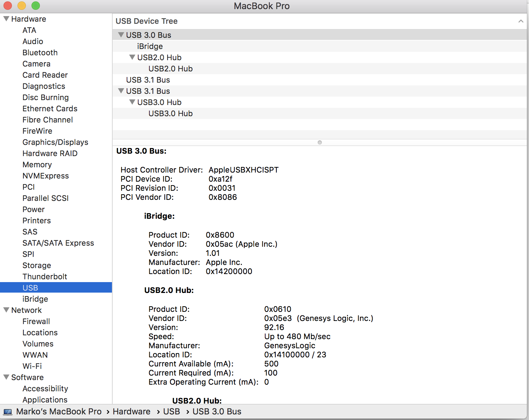Open the Memory section

click(37, 164)
